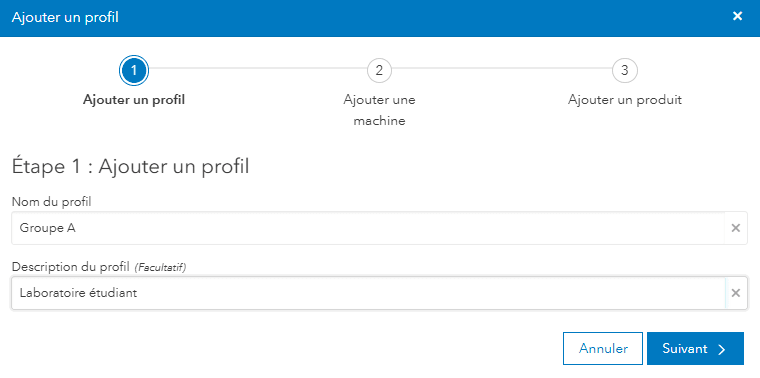This screenshot has width=760, height=378.
Task: Open the Ajouter un produit step label
Action: [625, 100]
